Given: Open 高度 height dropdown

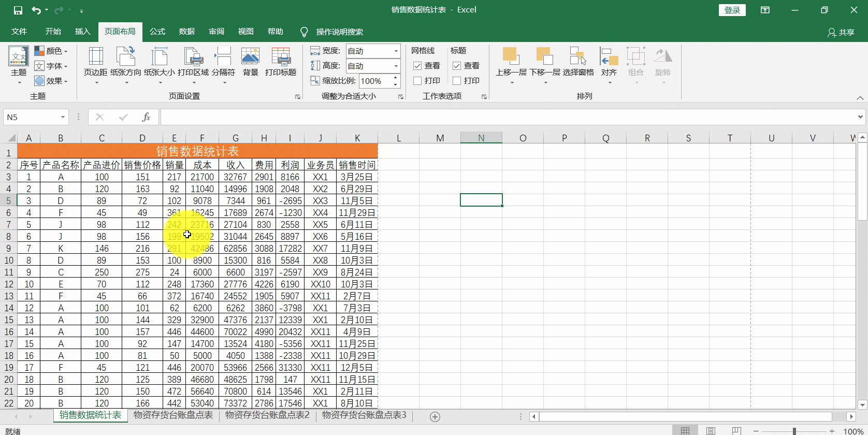Looking at the screenshot, I should 396,66.
